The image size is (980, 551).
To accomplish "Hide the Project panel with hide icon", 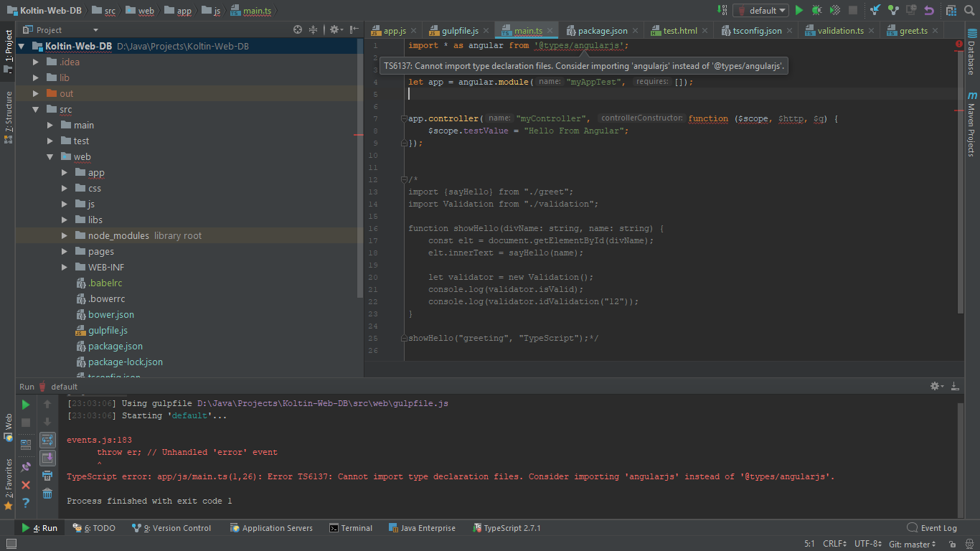I will (x=354, y=29).
